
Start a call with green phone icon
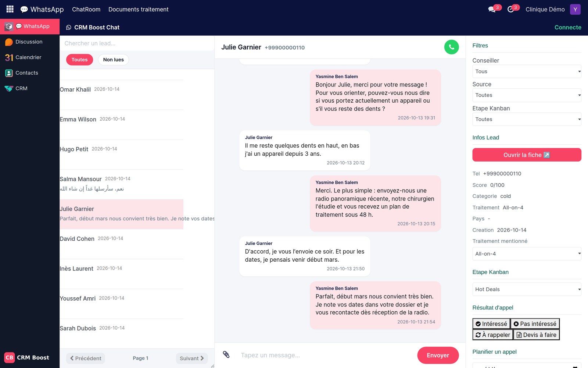click(451, 47)
